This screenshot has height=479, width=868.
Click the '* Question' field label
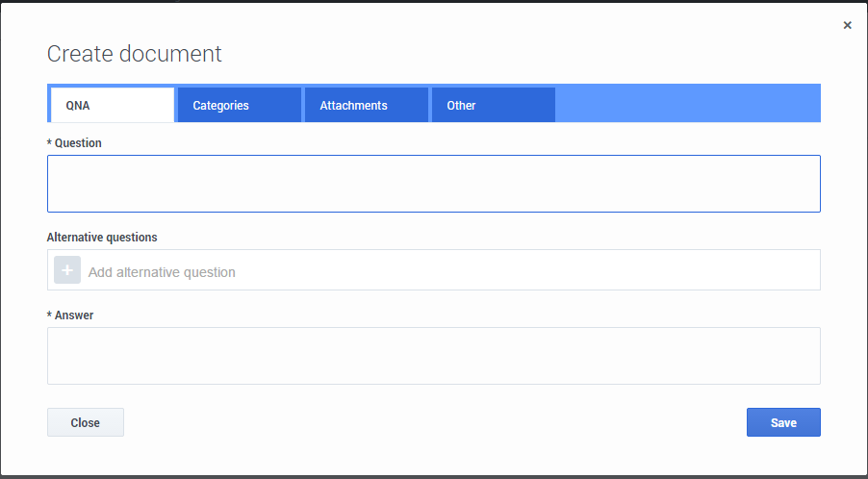click(x=77, y=143)
